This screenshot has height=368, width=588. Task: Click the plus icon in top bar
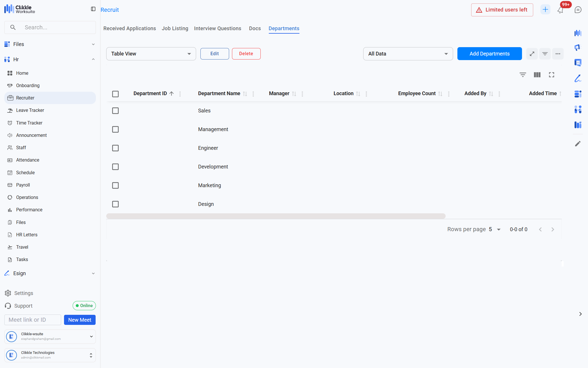click(545, 9)
